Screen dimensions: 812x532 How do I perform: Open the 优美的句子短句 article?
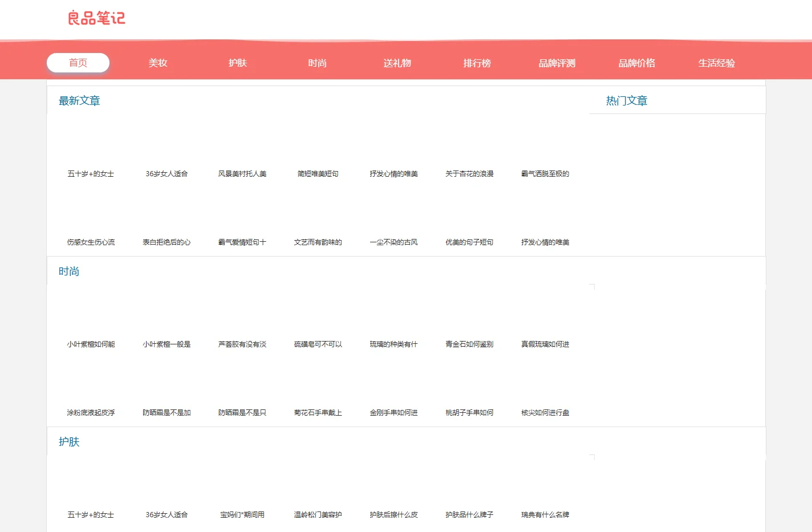pos(470,242)
